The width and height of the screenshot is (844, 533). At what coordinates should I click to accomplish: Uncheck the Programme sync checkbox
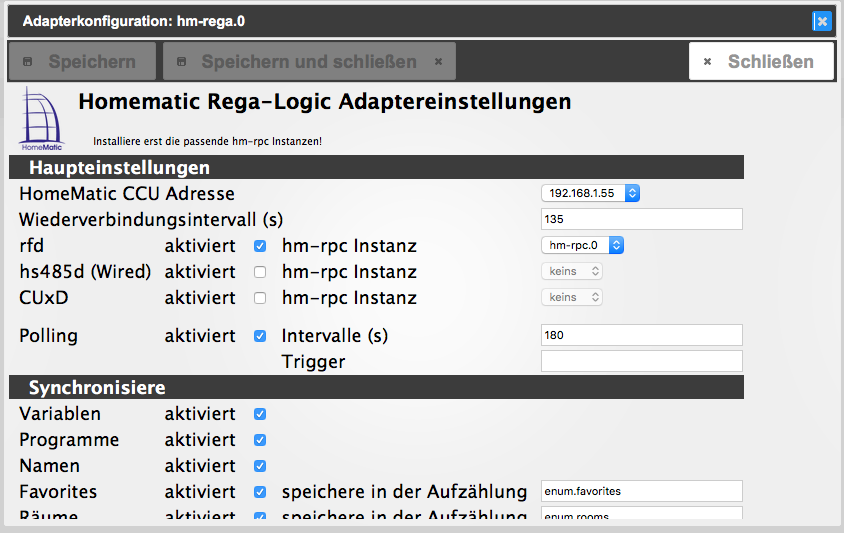[260, 440]
